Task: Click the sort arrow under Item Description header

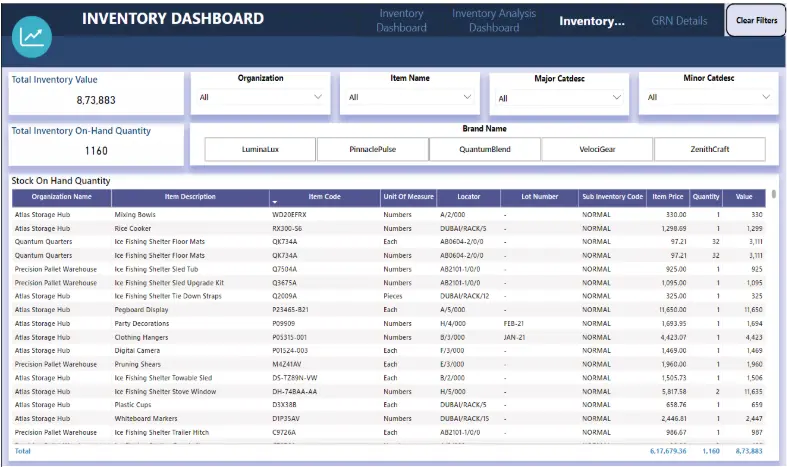Action: coord(275,202)
